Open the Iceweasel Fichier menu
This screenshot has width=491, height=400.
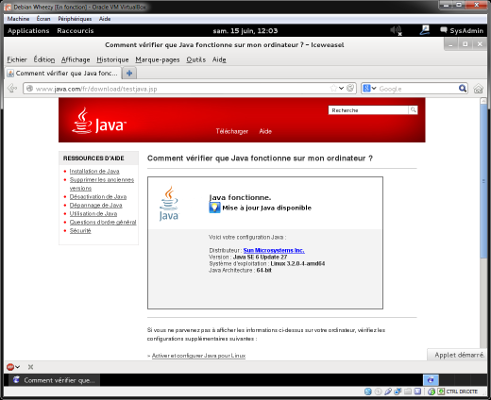point(17,60)
